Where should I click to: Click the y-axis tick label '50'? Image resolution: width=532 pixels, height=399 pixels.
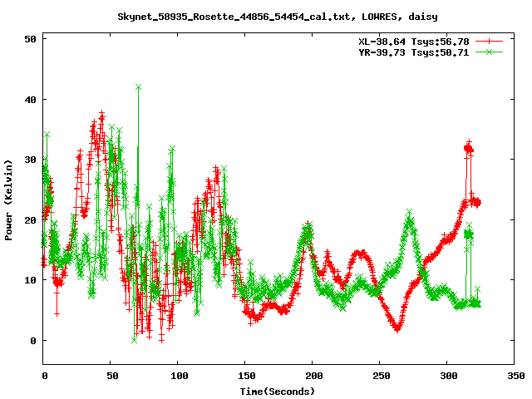pyautogui.click(x=30, y=39)
